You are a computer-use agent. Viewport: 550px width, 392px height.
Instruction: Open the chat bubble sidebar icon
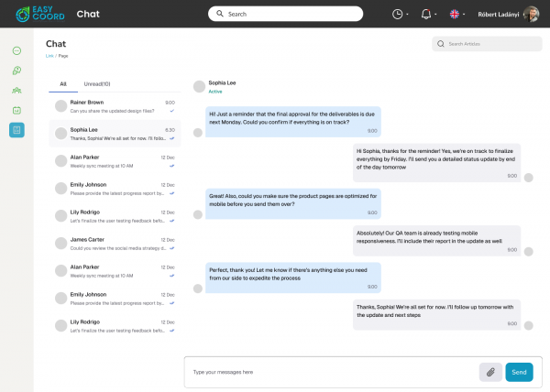coord(16,49)
